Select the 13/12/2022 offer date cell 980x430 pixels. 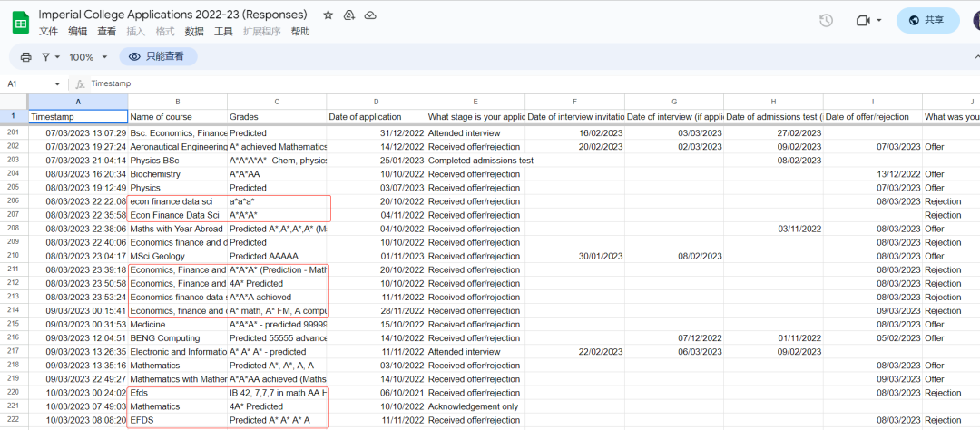(x=873, y=174)
